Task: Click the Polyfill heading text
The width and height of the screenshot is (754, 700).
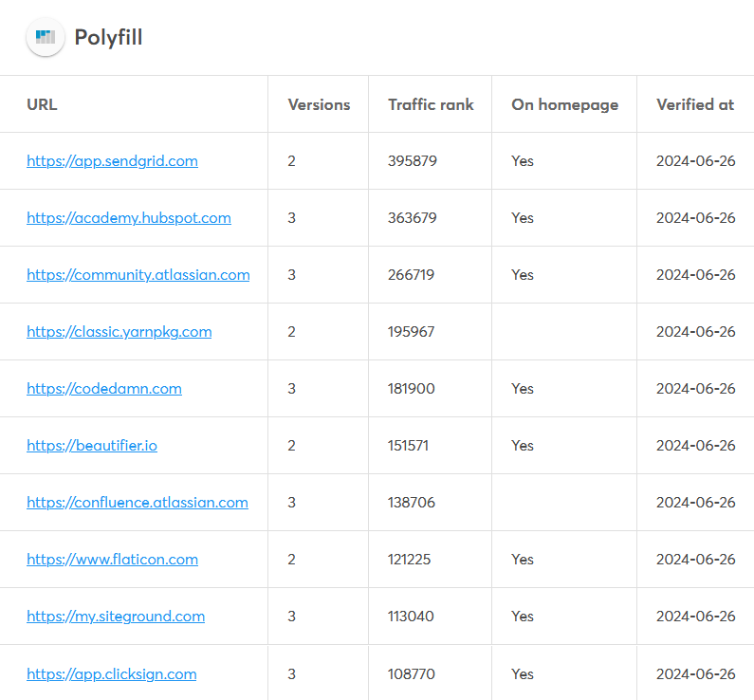Action: coord(108,38)
